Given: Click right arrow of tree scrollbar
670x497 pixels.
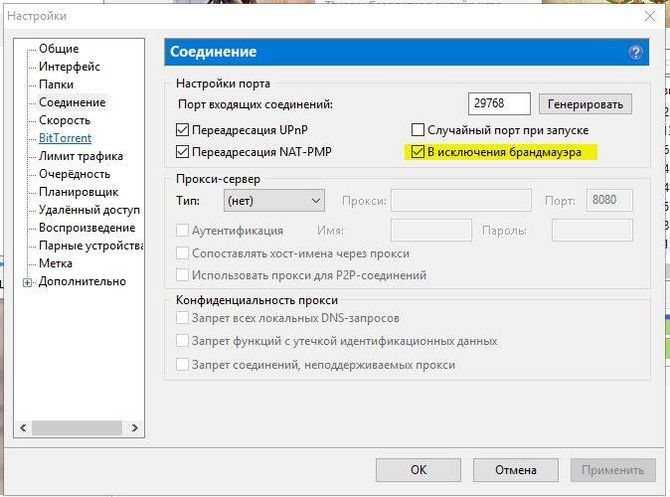Looking at the screenshot, I should click(135, 428).
